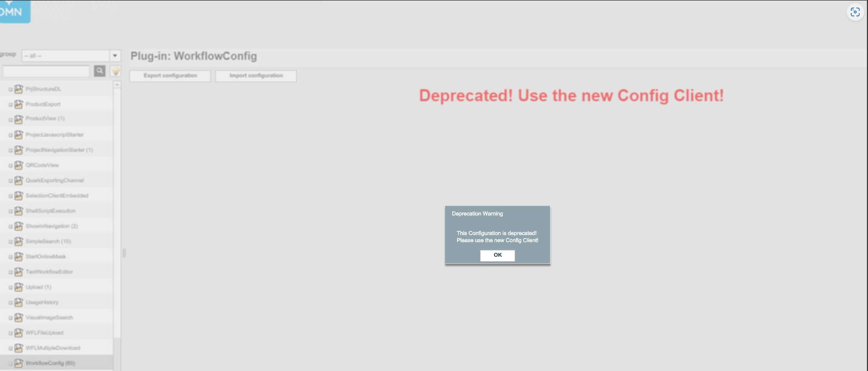
Task: Select the Upload (1) label
Action: (39, 287)
